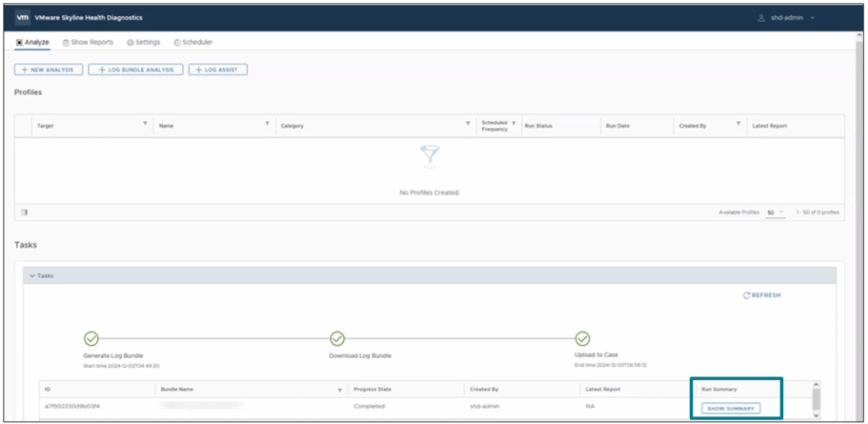Screen dimensions: 868x424
Task: Click the Bundle Name filter icon
Action: pos(339,390)
